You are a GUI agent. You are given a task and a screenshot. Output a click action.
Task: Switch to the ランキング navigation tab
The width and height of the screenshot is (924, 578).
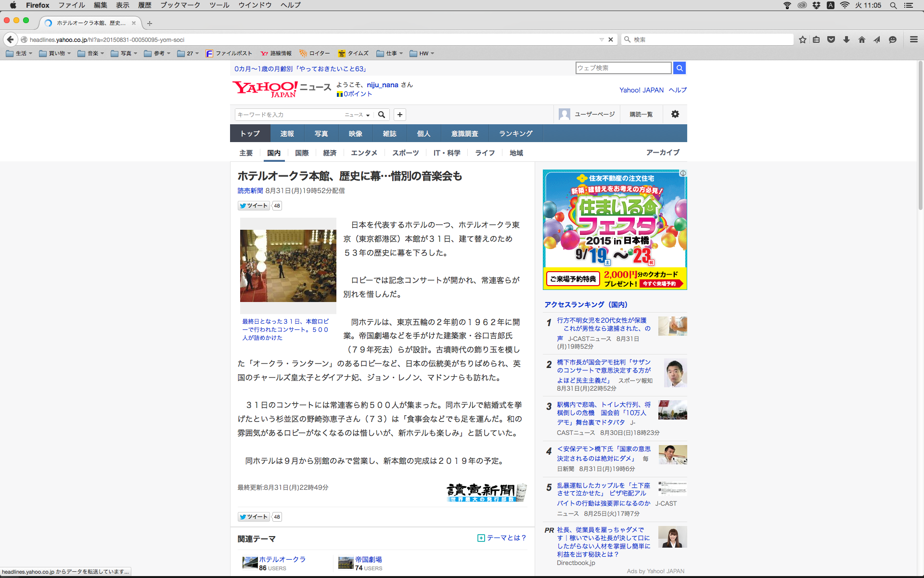515,133
